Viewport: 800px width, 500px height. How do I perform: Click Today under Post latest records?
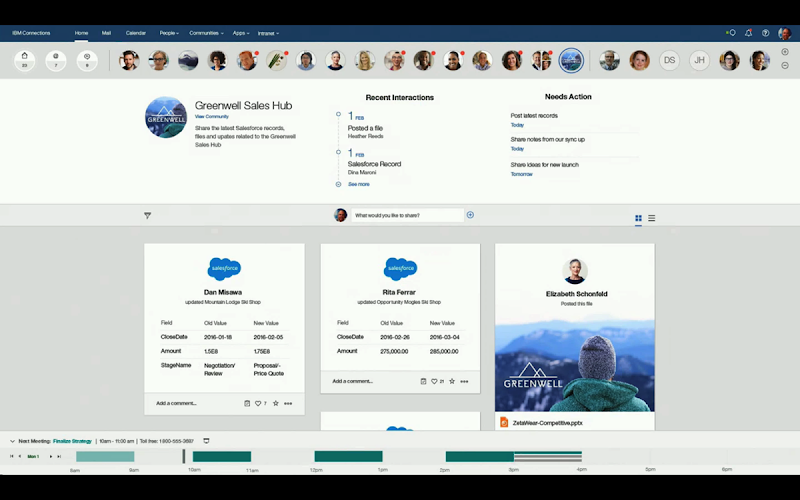click(517, 125)
